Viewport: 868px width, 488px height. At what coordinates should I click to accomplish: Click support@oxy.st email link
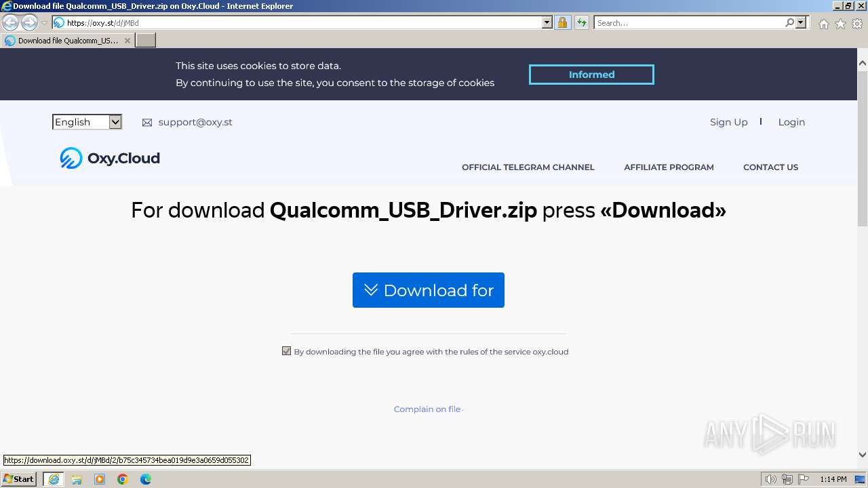tap(195, 122)
